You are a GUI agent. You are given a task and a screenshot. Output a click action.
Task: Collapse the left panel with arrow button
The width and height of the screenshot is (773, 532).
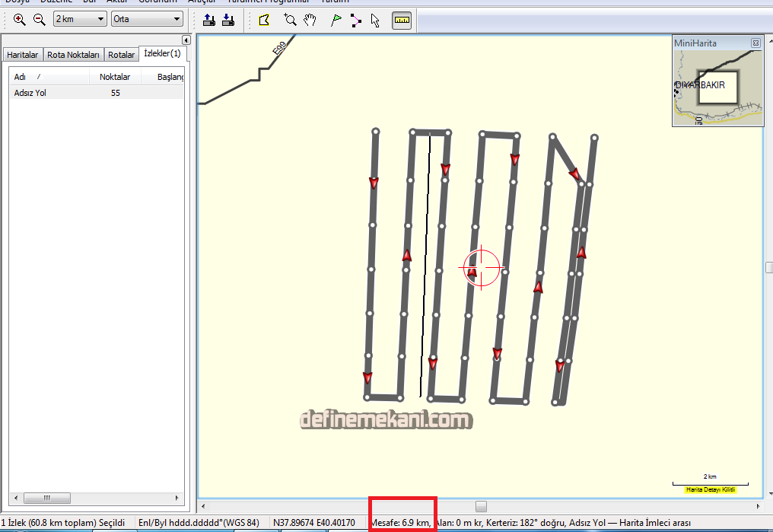click(186, 40)
